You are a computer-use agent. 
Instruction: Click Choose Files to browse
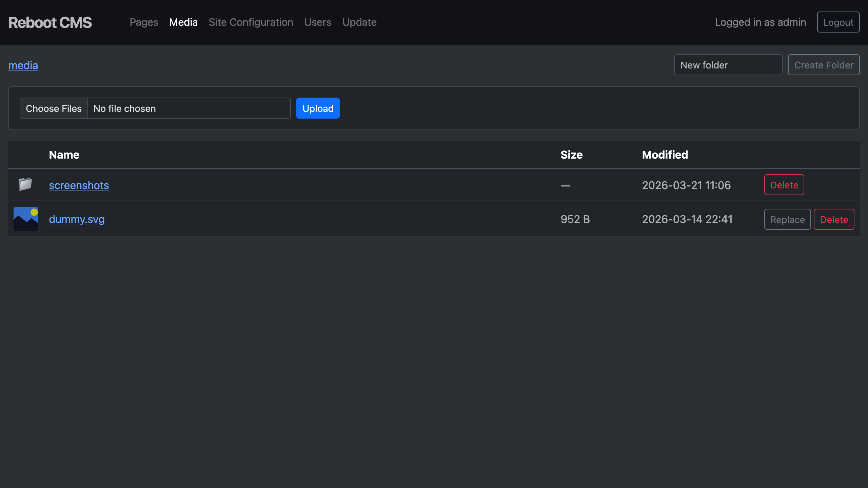click(x=54, y=108)
